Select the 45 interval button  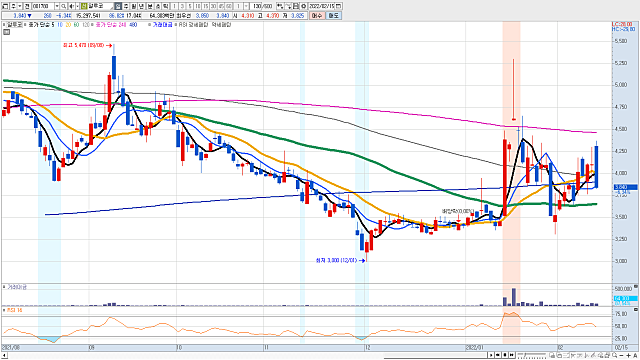click(x=221, y=6)
